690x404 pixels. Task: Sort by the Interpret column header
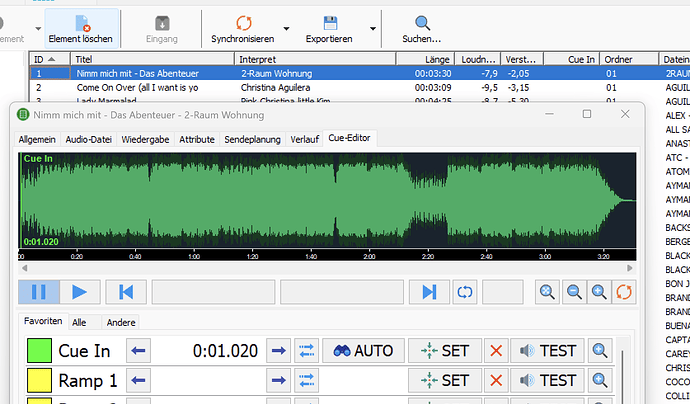point(315,59)
